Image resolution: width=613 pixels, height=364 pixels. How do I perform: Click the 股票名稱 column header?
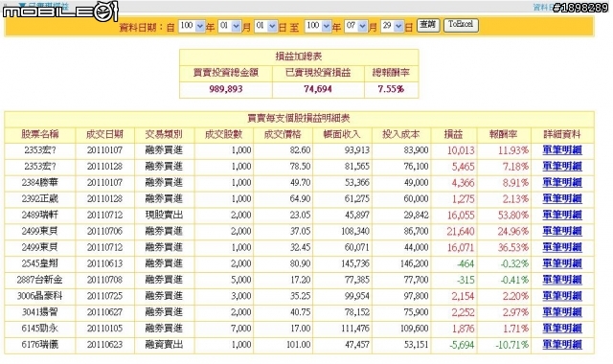[x=40, y=134]
